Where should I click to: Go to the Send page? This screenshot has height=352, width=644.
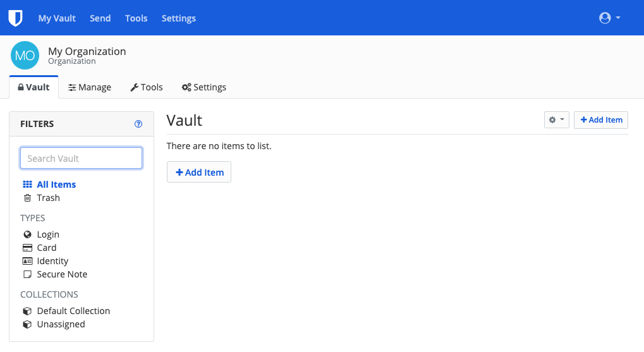point(100,18)
